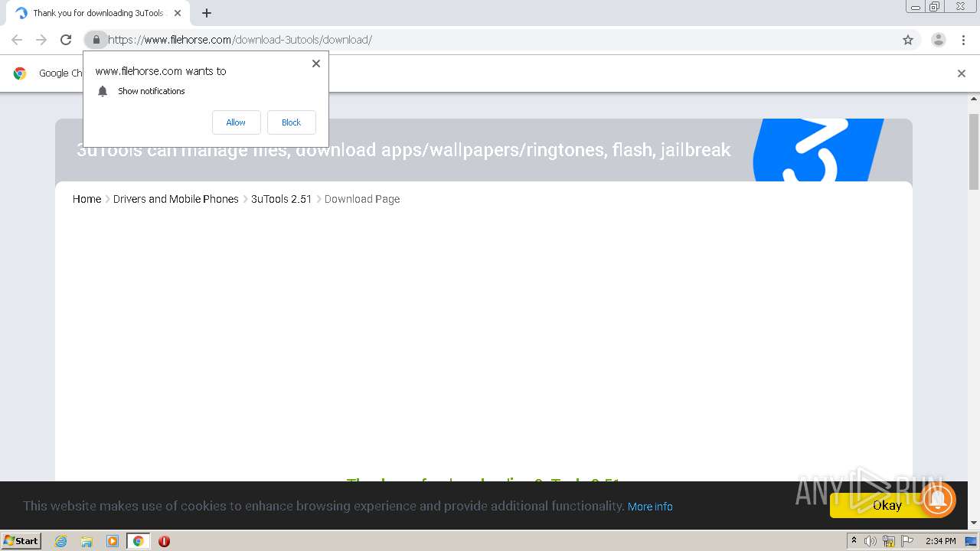The height and width of the screenshot is (551, 980).
Task: Dismiss the Google Chrome info bar
Action: 962,73
